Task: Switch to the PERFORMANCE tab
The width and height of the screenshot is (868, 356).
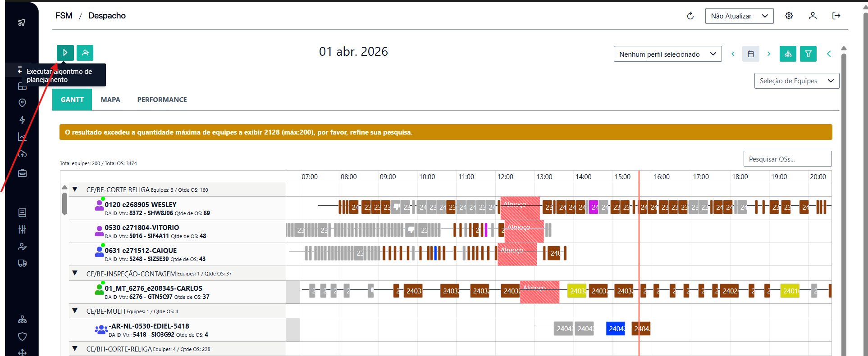Action: click(x=162, y=100)
